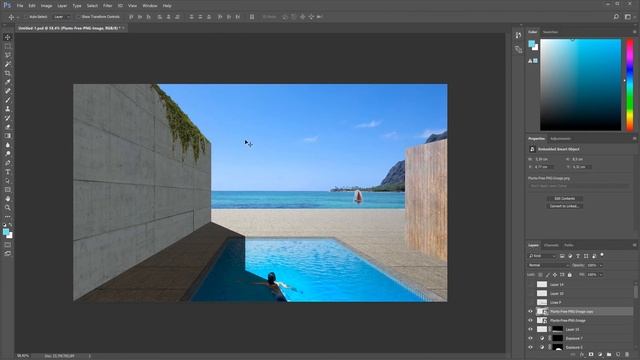Select the Magic Wand tool
This screenshot has width=640, height=360.
tap(8, 64)
